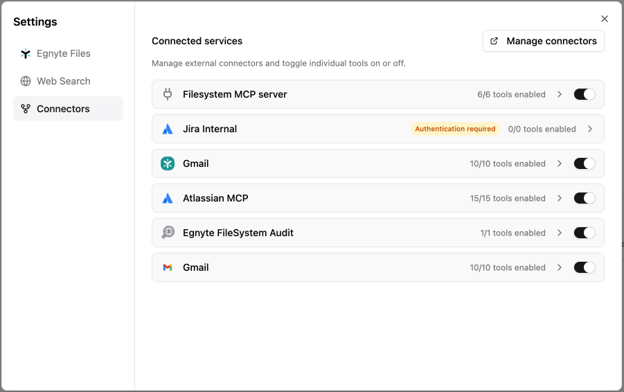Open the Egnyte Files settings section

click(x=68, y=53)
